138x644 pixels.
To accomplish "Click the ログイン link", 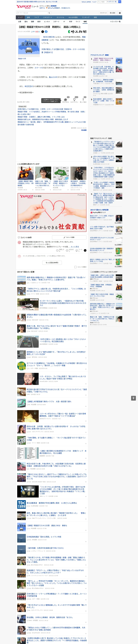I will pyautogui.click(x=42, y=8).
